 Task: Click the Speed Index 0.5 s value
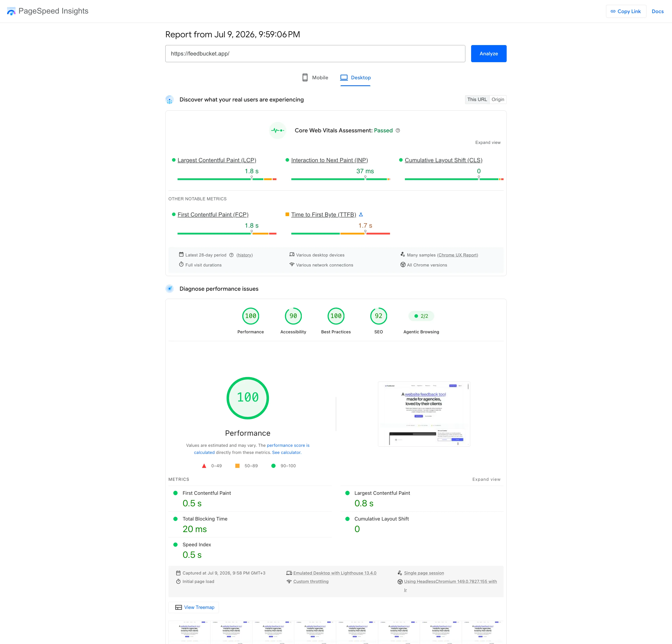[192, 555]
